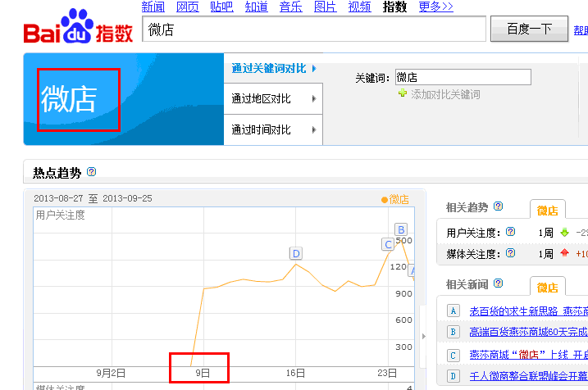Select chart news marker B
Viewport: 588px width, 390px height.
tap(401, 229)
